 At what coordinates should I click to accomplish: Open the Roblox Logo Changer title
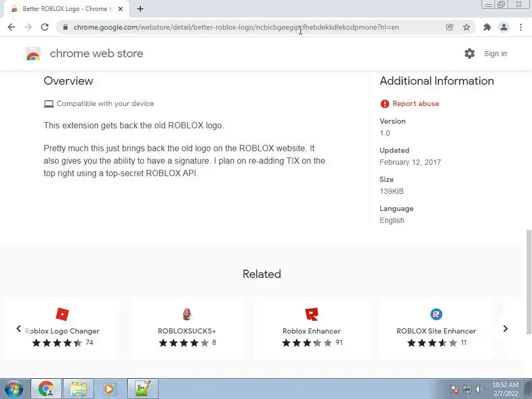(x=62, y=331)
